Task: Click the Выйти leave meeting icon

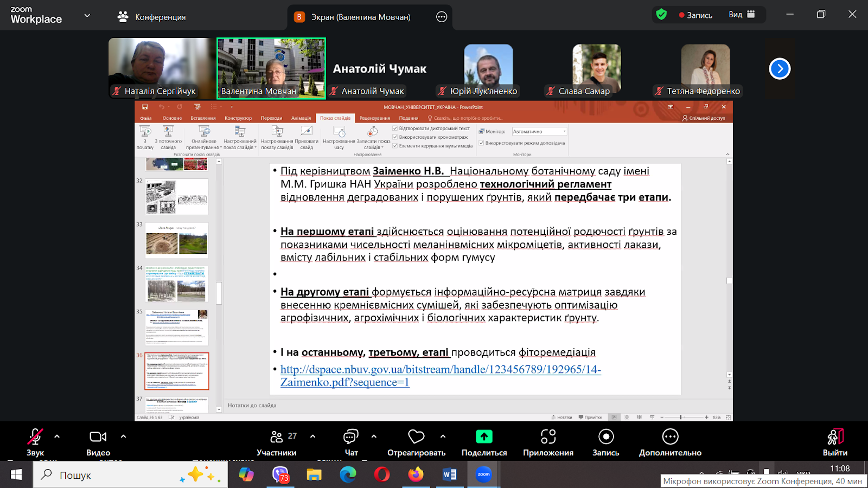Action: (835, 437)
